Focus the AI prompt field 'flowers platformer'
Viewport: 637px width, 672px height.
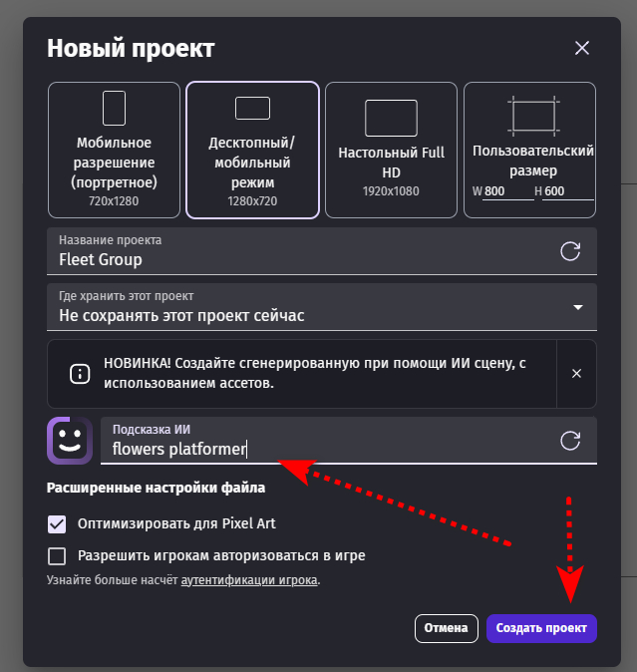click(x=329, y=449)
